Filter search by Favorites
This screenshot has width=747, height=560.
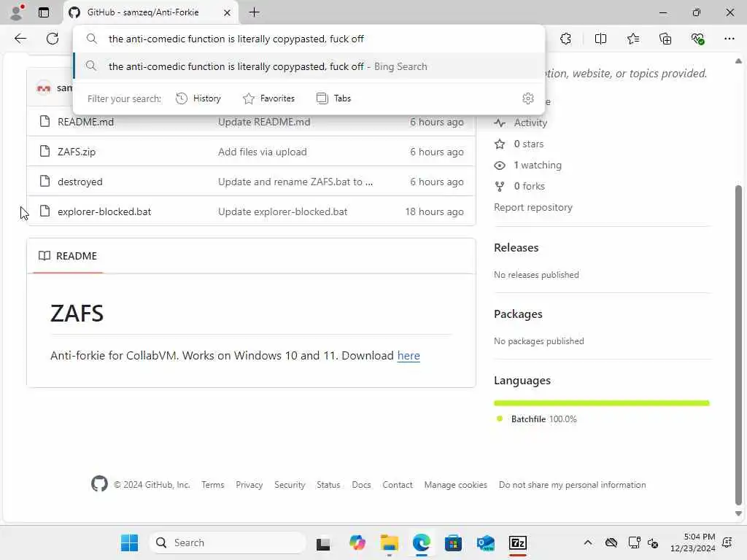[x=268, y=98]
